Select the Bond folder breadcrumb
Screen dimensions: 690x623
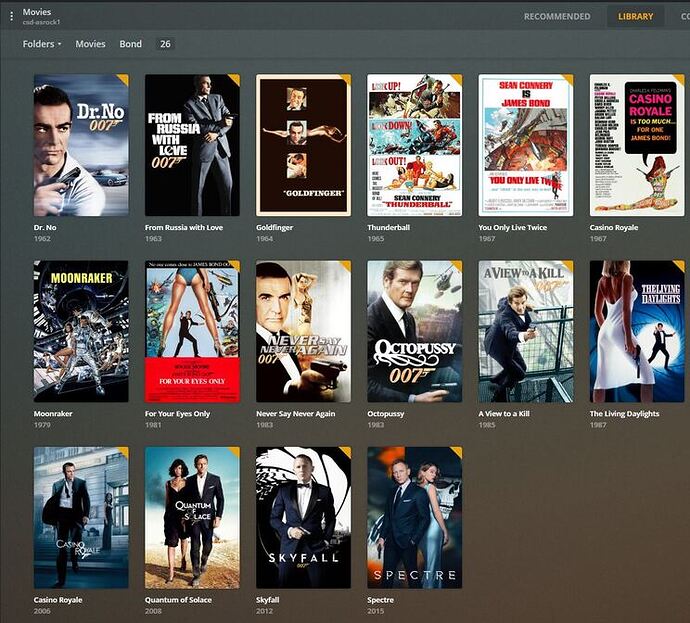point(131,44)
